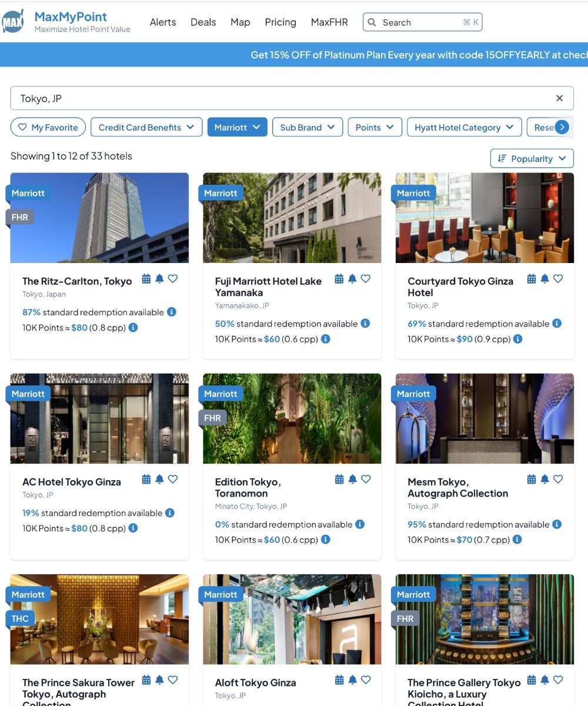Favorite Fuji Marriott Hotel Lake Yamanaka with heart
The image size is (588, 706).
(366, 279)
